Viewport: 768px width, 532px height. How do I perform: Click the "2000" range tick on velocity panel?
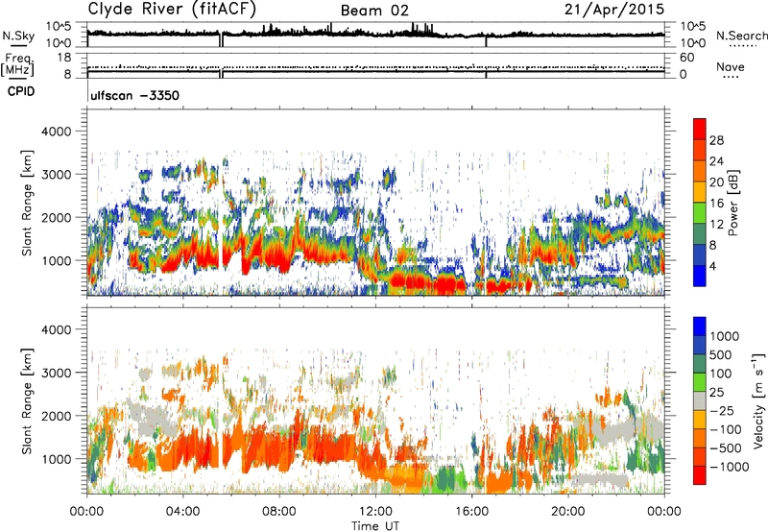[x=56, y=416]
